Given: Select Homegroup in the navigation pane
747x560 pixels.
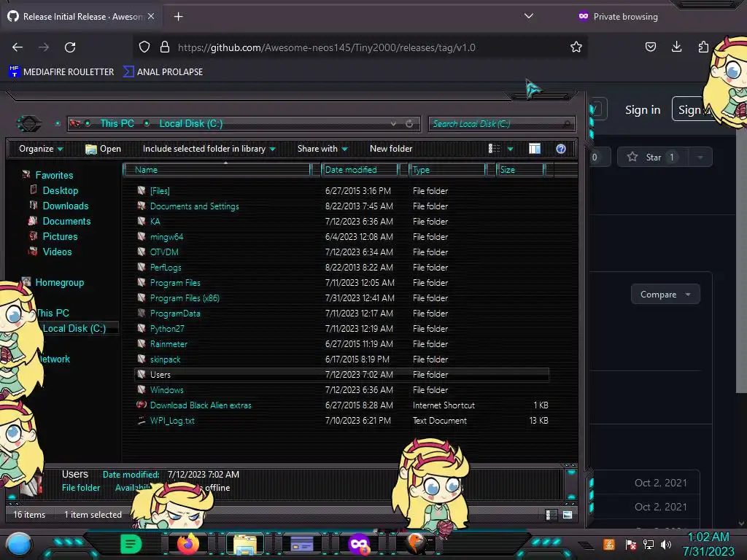Looking at the screenshot, I should [60, 282].
